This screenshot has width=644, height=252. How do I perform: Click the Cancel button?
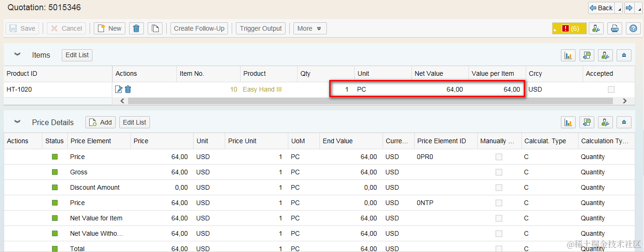65,28
